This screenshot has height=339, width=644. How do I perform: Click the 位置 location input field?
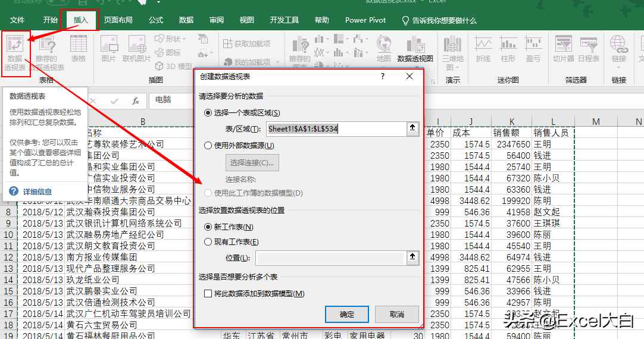330,258
